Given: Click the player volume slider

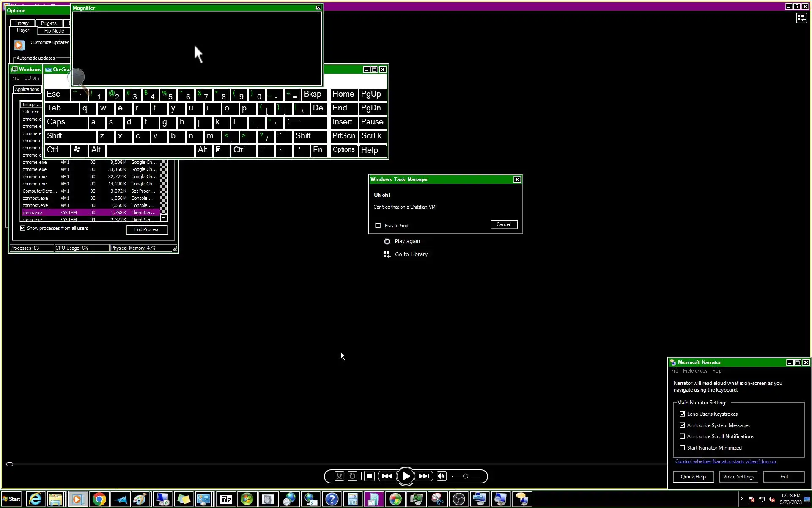Looking at the screenshot, I should click(x=466, y=476).
